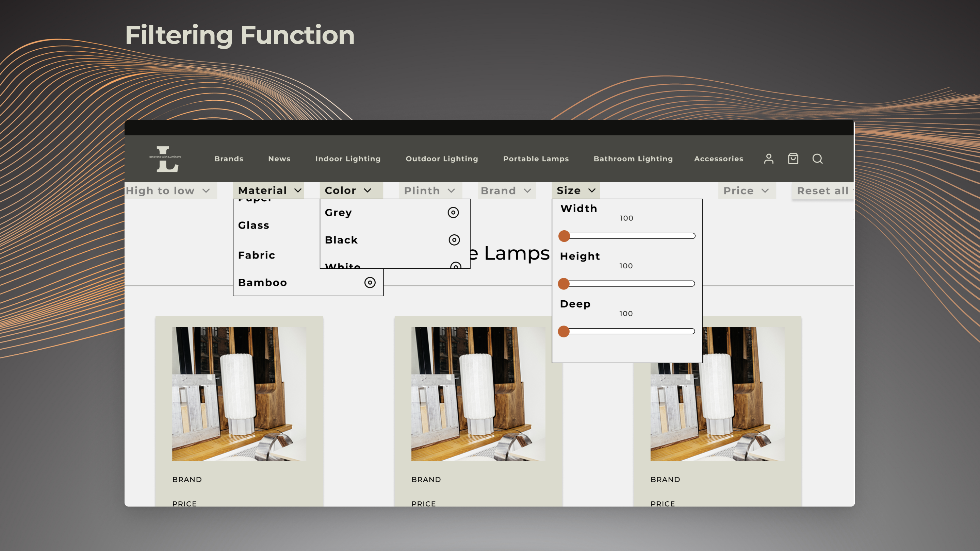Click the Reset all button
Image resolution: width=980 pixels, height=551 pixels.
tap(822, 190)
